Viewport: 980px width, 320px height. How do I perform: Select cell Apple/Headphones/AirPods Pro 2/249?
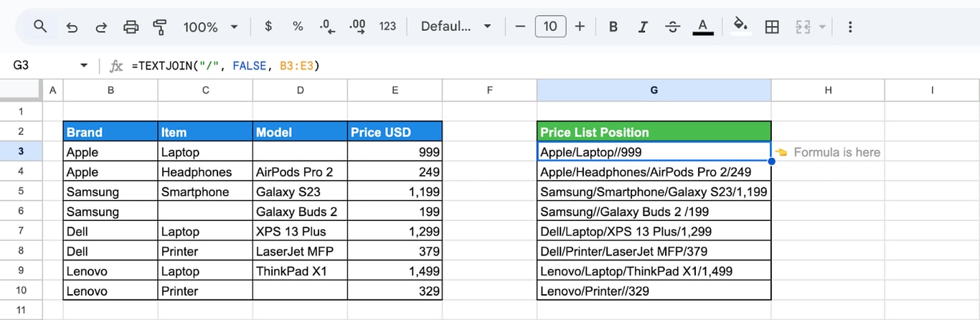[x=654, y=171]
